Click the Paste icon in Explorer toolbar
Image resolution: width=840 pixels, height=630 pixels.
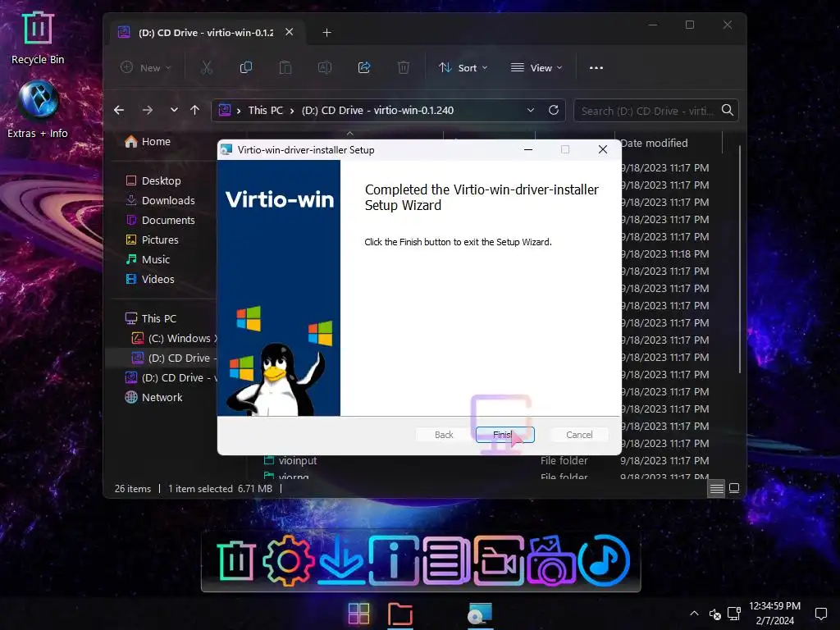tap(285, 67)
